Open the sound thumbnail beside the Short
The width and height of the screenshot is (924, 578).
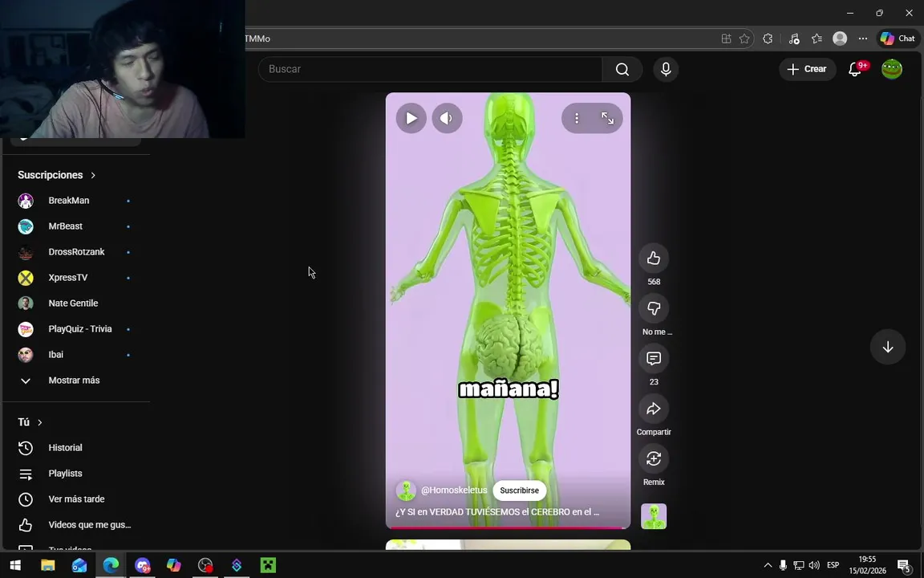point(654,516)
